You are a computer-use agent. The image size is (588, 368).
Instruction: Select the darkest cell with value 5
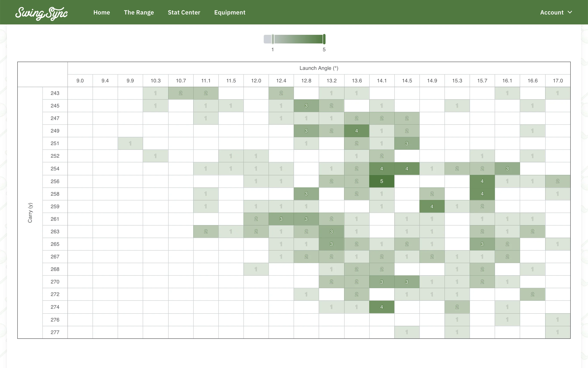click(382, 181)
